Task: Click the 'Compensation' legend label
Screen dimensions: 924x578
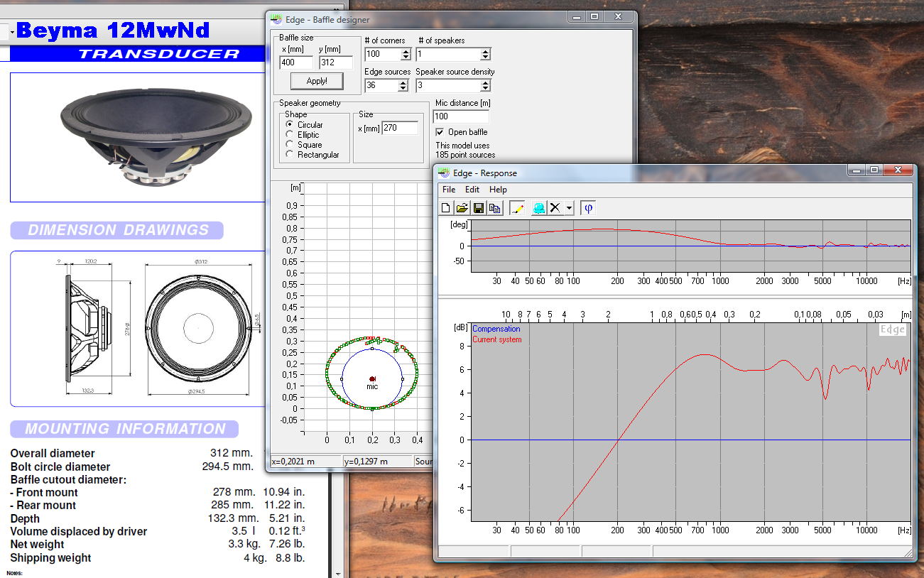Action: coord(496,329)
